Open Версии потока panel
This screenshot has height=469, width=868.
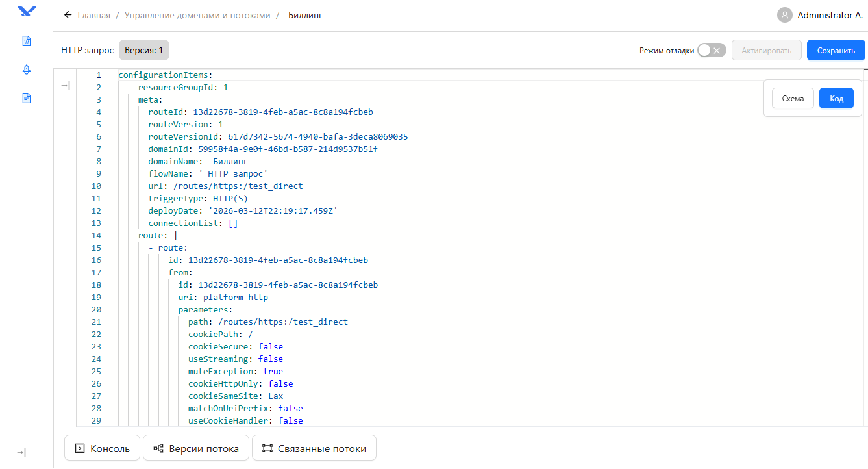195,448
